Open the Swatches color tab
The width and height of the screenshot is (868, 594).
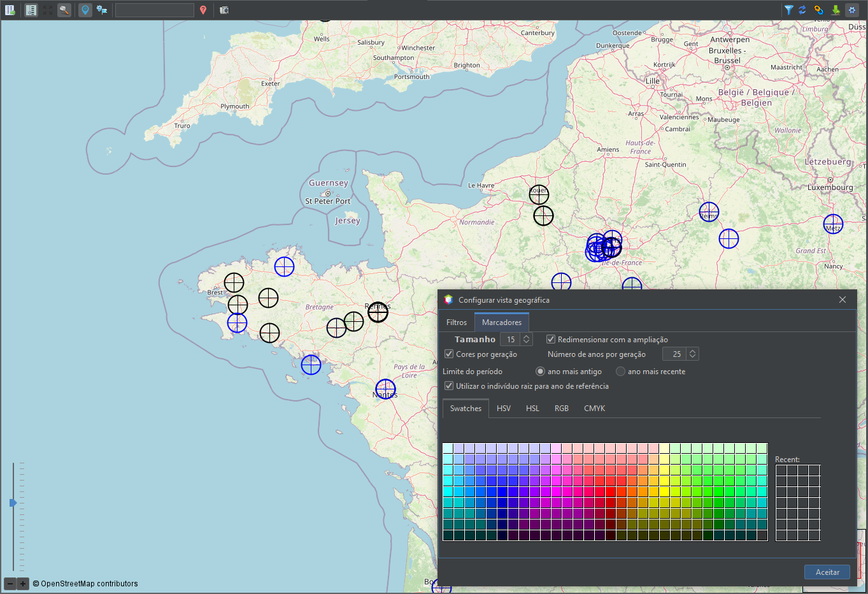click(x=466, y=409)
